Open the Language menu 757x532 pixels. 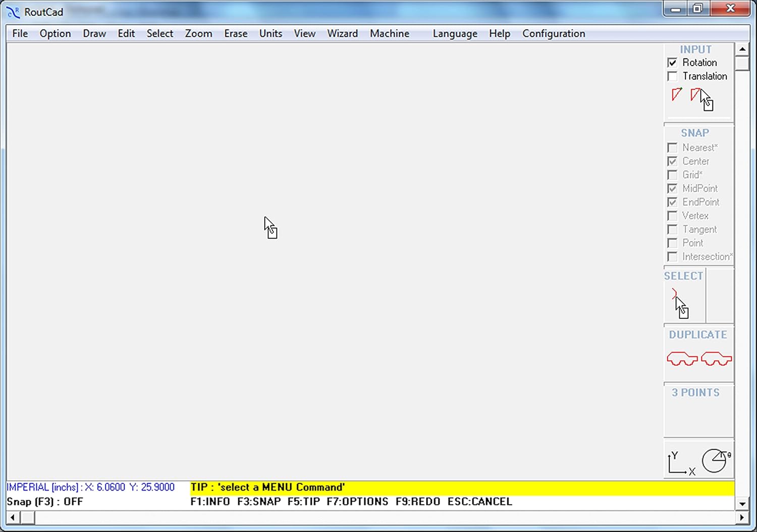click(455, 33)
